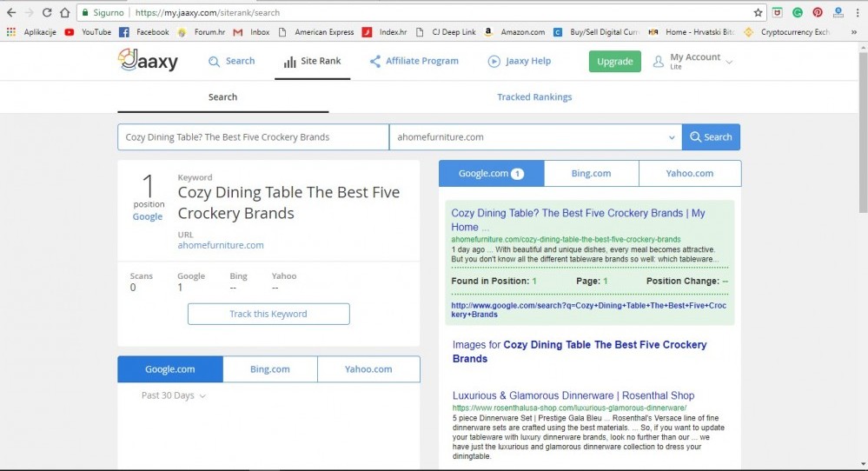
Task: Click the browser forward arrow
Action: pos(30,12)
